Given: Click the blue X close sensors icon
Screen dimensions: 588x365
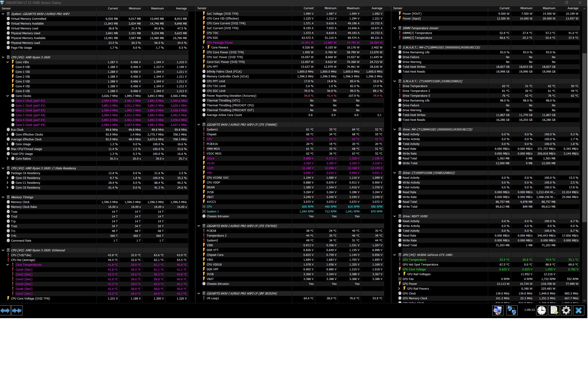Looking at the screenshot, I should [x=579, y=310].
